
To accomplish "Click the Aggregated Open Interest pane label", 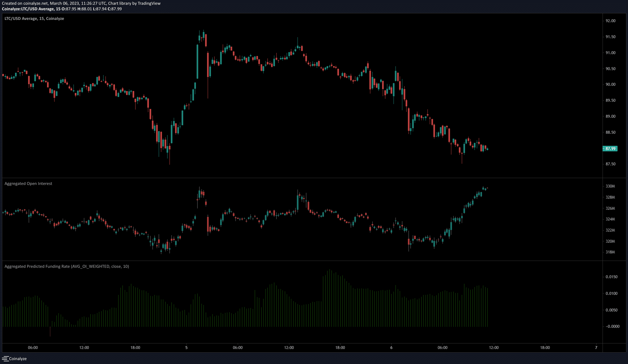I will [28, 184].
